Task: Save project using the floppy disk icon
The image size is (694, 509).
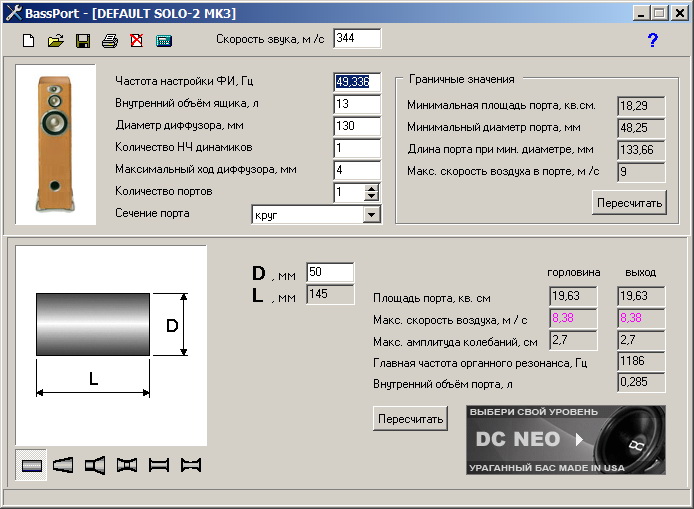Action: coord(83,41)
